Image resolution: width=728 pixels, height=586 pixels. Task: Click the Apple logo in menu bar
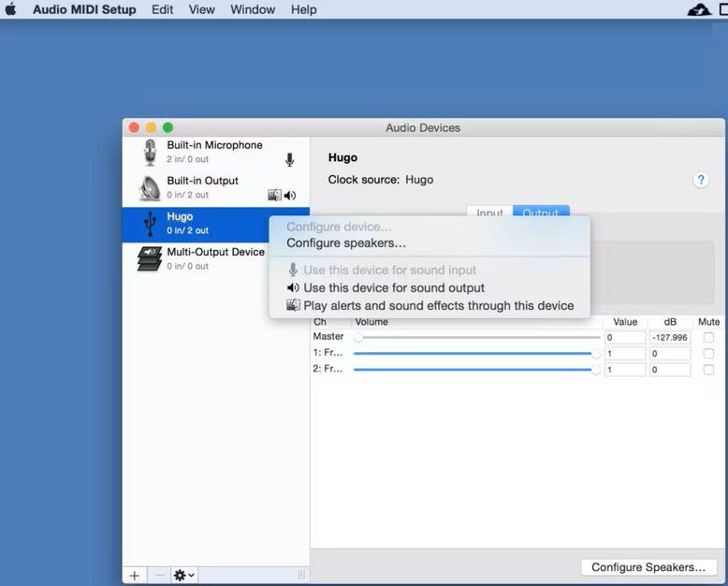(11, 9)
